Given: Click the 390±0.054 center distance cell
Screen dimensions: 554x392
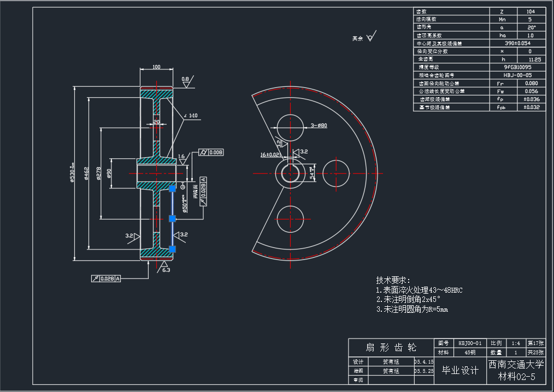Looking at the screenshot, I should tap(517, 43).
